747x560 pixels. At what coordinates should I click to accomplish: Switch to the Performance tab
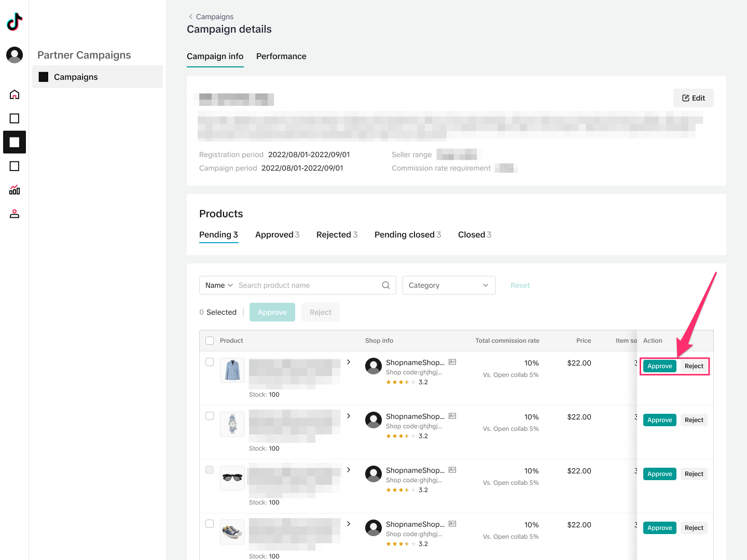click(281, 57)
